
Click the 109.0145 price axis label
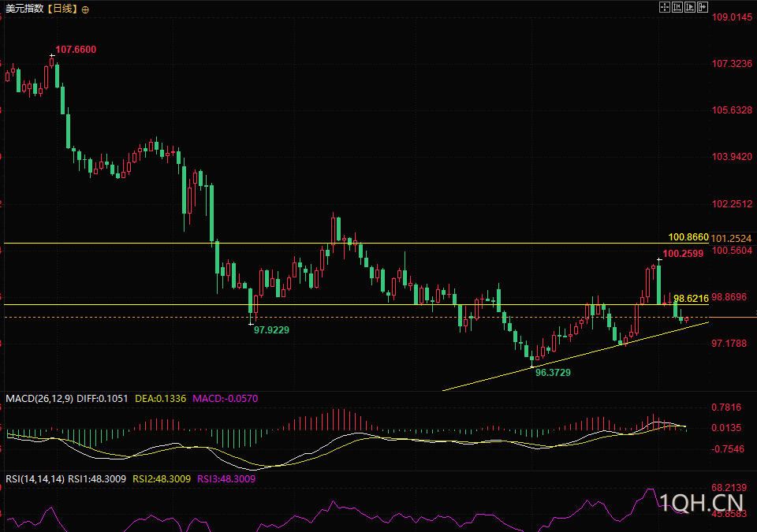(732, 17)
